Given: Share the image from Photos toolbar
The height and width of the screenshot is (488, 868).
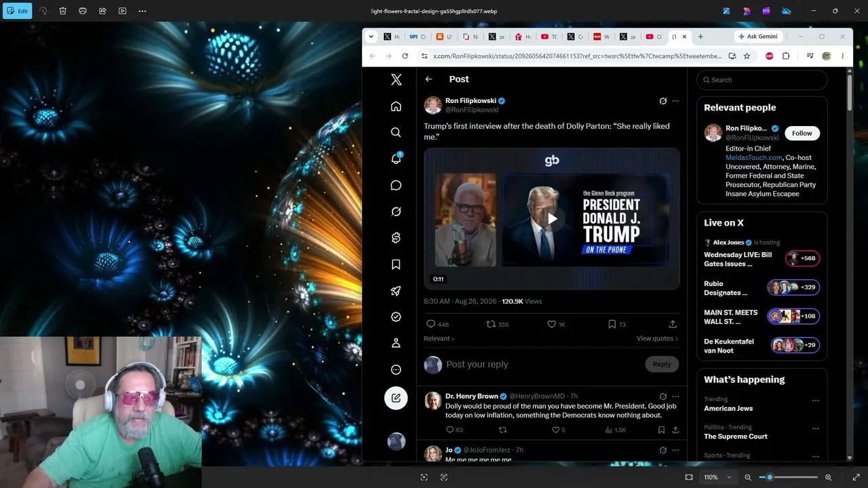Looking at the screenshot, I should [102, 11].
